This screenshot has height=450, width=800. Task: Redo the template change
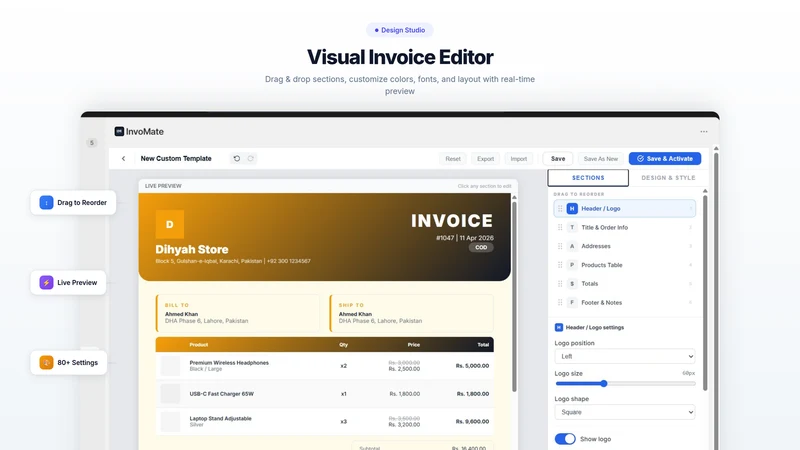click(x=251, y=159)
